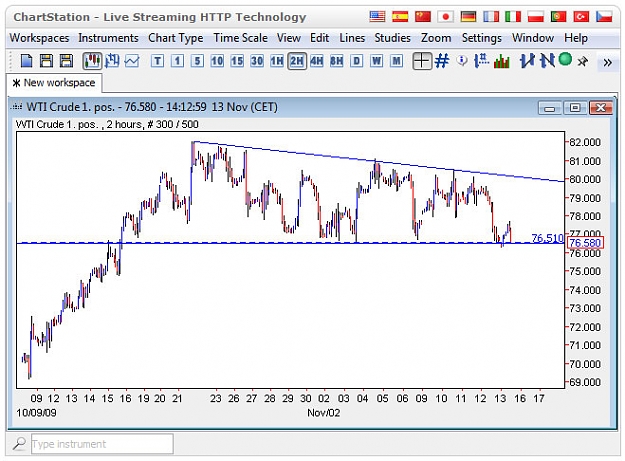This screenshot has width=625, height=461.
Task: Open the Instruments menu
Action: 108,38
